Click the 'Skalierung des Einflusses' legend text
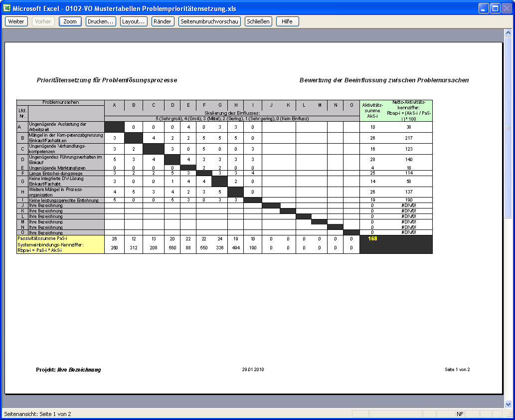 [x=232, y=113]
